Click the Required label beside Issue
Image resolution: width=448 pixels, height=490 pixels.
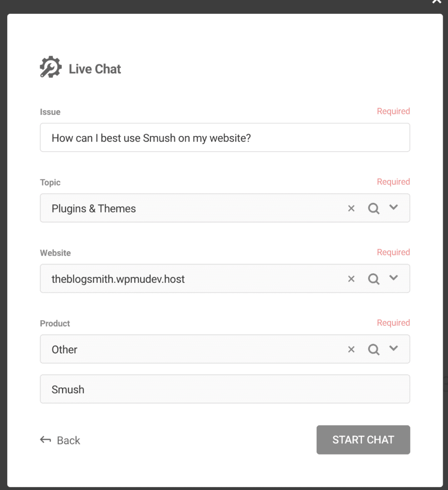click(x=393, y=111)
